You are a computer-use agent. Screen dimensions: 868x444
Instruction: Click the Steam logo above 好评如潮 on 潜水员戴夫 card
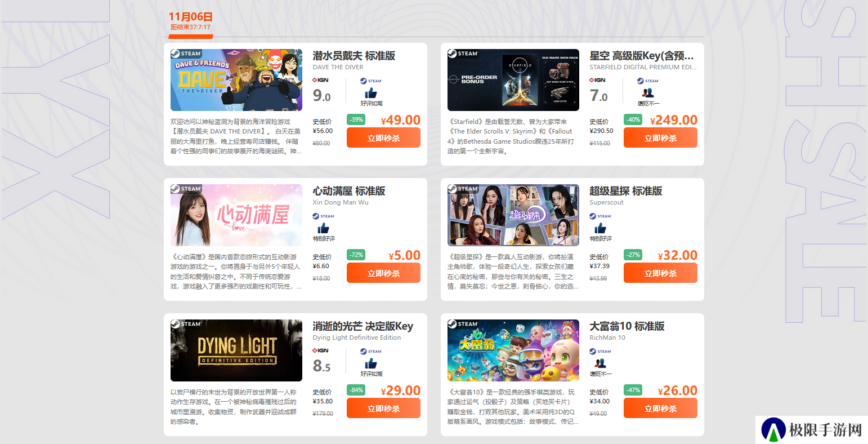[371, 81]
